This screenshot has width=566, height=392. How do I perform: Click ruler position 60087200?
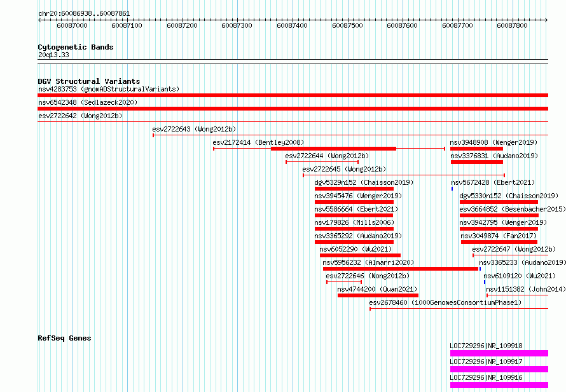(182, 25)
